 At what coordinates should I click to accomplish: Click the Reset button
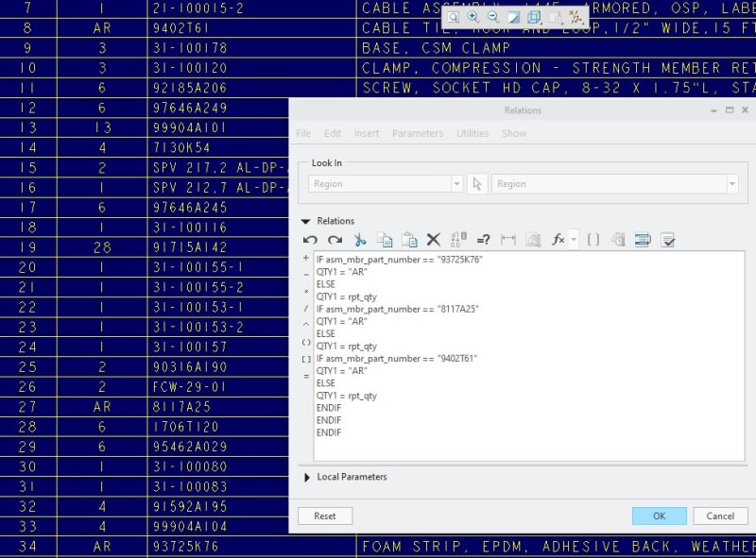(325, 516)
